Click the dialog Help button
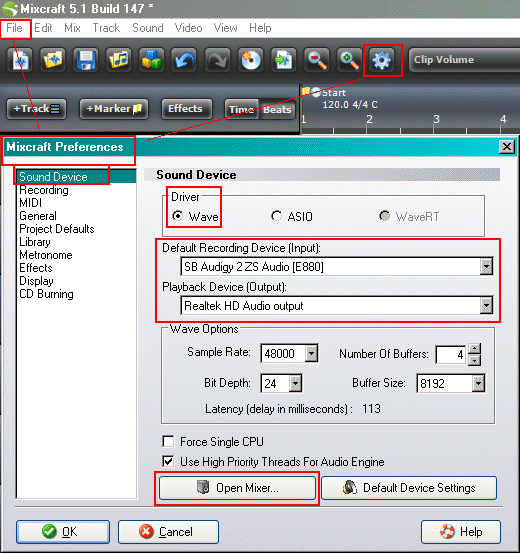This screenshot has height=553, width=520. 461,531
